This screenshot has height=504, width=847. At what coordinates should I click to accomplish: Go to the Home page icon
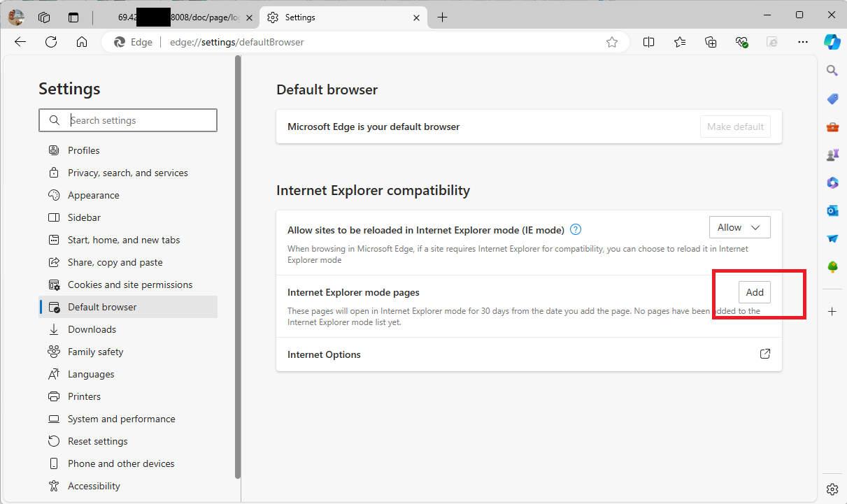pyautogui.click(x=82, y=42)
